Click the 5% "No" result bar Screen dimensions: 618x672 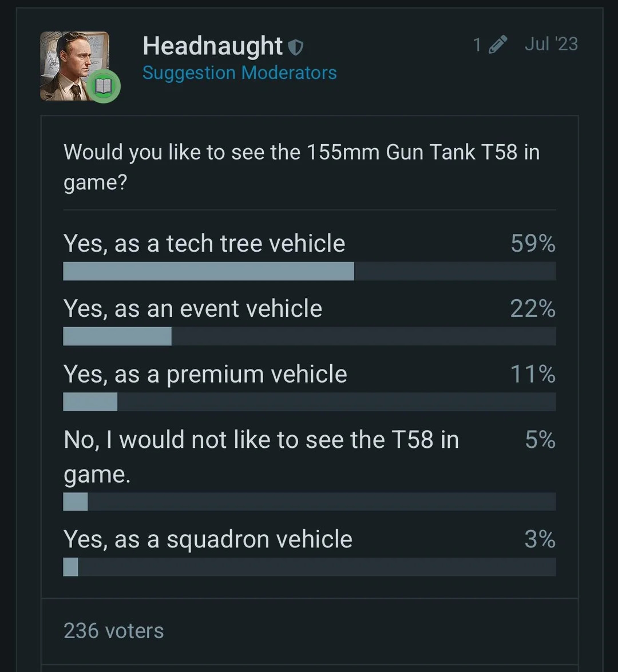point(309,502)
